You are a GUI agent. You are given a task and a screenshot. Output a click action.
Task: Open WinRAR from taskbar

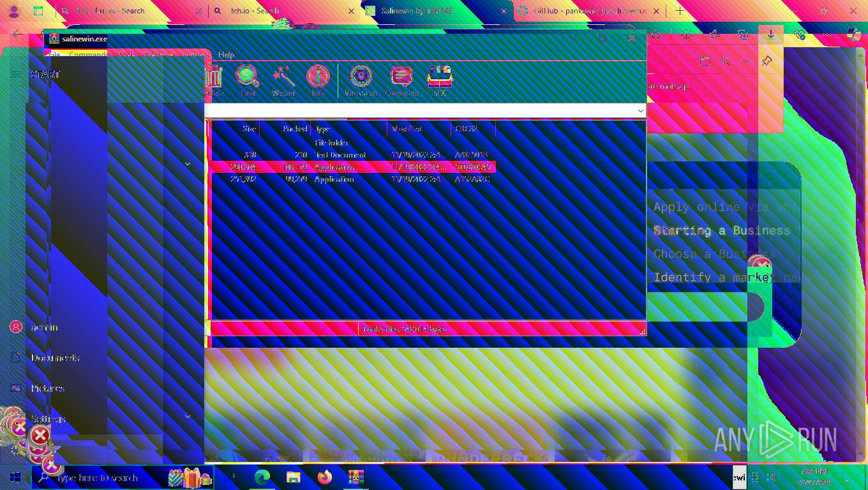click(x=355, y=477)
